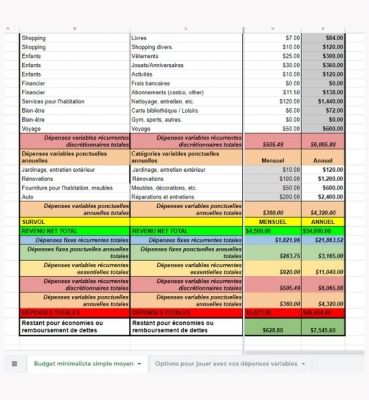This screenshot has width=369, height=400.
Task: Open Options pour jouer tab dropdown arrow
Action: pyautogui.click(x=303, y=364)
